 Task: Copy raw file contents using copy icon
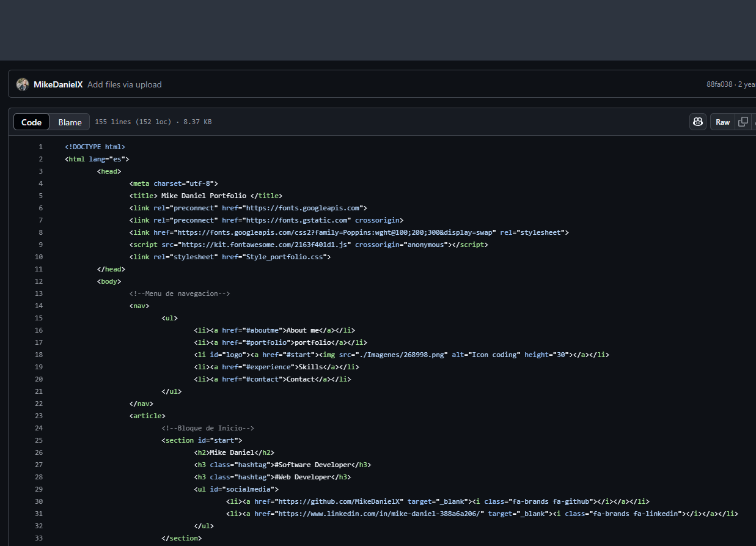(743, 122)
